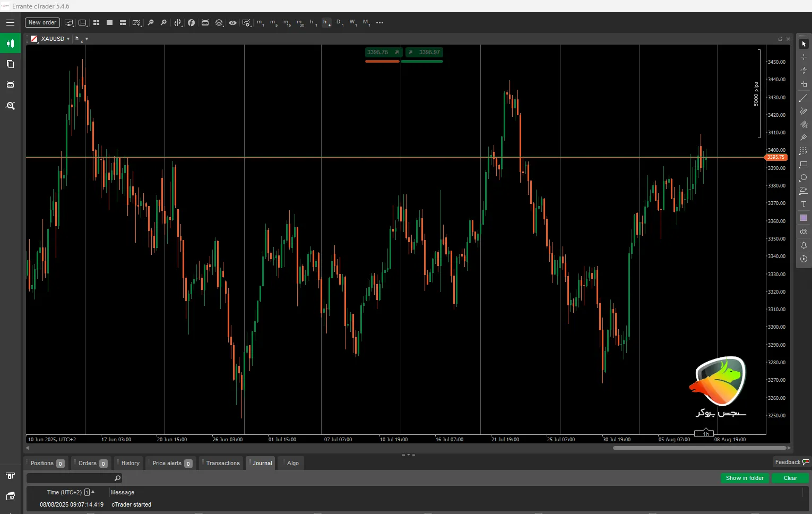Choose the rectangle shape tool
The height and width of the screenshot is (514, 812).
pyautogui.click(x=804, y=165)
